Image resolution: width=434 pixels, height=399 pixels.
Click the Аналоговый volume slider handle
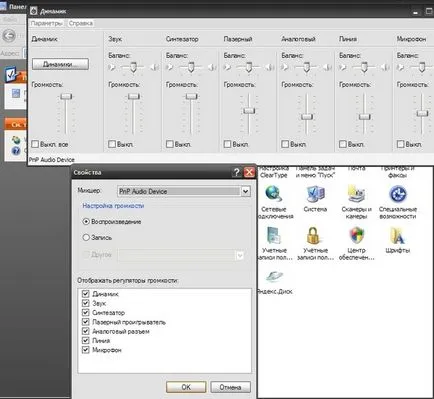tap(307, 117)
